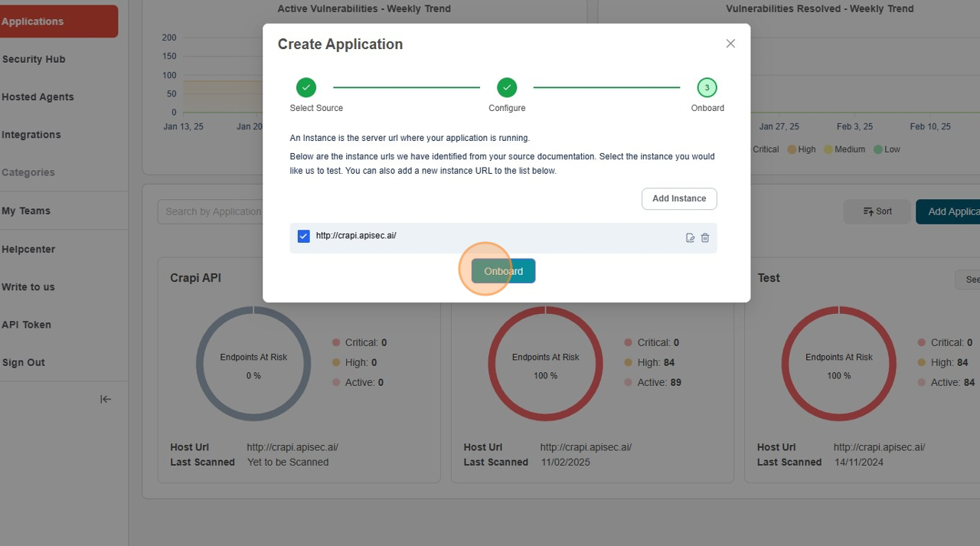Click the edit instance URL icon
The width and height of the screenshot is (980, 546).
coord(690,238)
